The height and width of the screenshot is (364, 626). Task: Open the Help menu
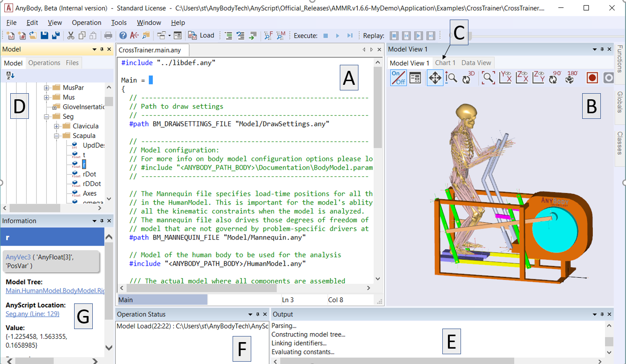coord(178,22)
